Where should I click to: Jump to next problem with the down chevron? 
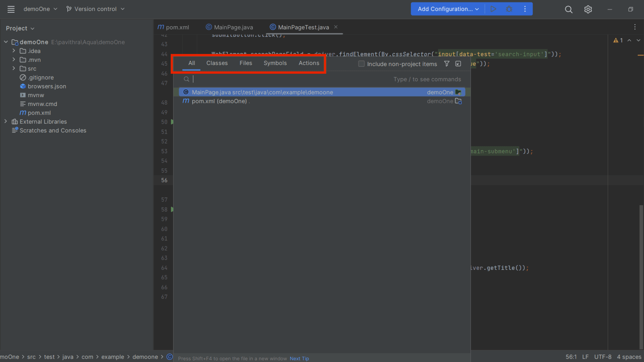coord(638,40)
